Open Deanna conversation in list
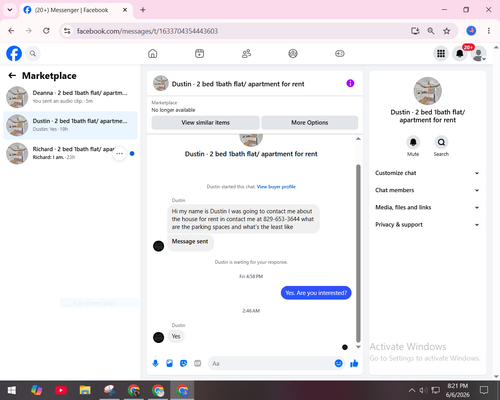The image size is (500, 400). [70, 97]
